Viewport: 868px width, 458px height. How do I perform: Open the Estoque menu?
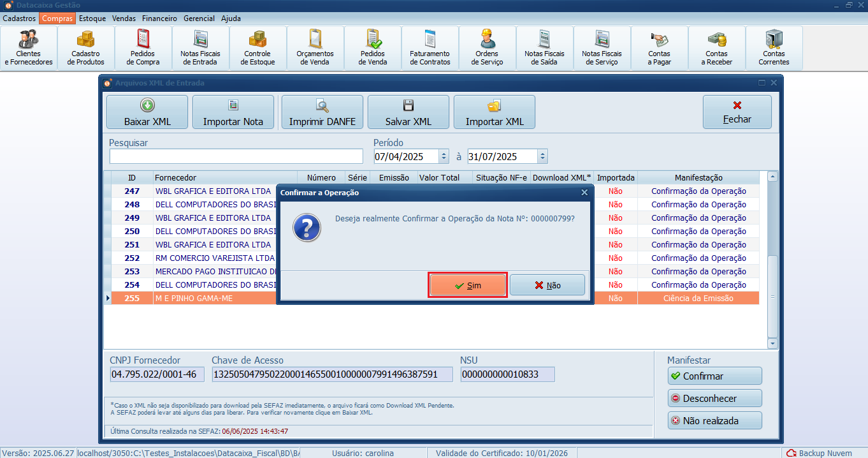click(x=92, y=18)
